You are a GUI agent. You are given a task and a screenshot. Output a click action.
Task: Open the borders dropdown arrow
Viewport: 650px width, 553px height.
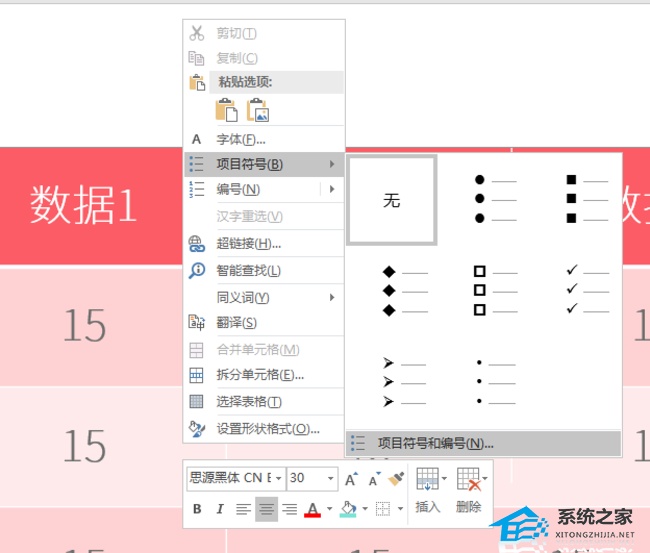point(400,509)
